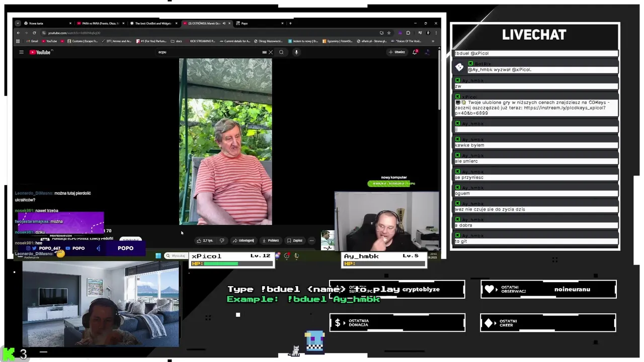644x362 pixels.
Task: Open the YouTube bookmark in bookmarks bar
Action: pyautogui.click(x=49, y=41)
